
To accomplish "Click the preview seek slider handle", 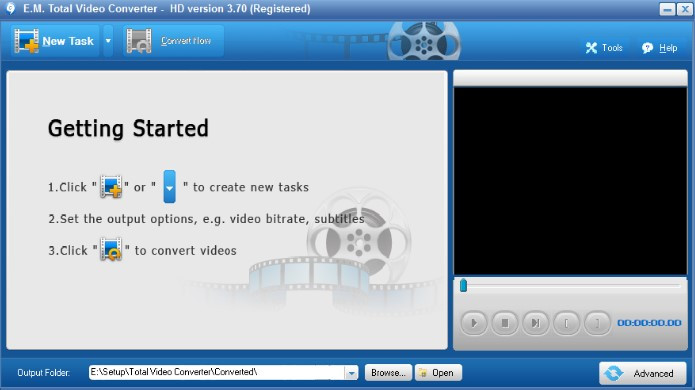I will [463, 285].
